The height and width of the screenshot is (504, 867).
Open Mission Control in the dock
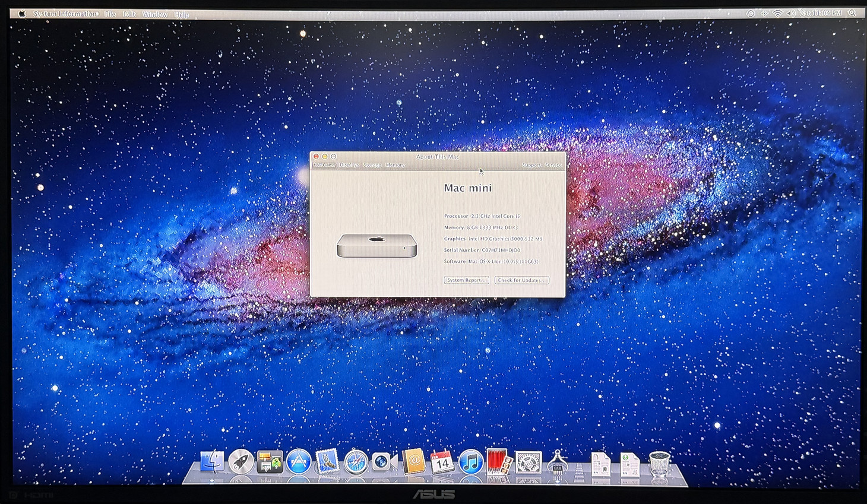click(x=270, y=461)
